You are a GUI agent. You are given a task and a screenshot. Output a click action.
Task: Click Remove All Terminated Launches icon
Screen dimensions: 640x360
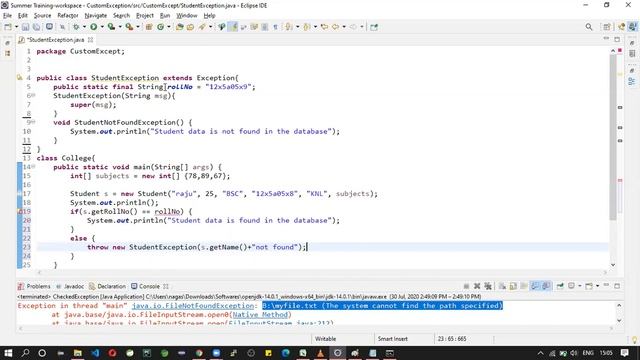pos(488,286)
